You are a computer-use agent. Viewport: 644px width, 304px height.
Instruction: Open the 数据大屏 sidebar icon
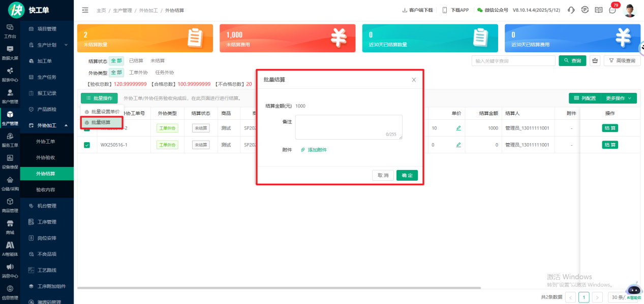click(10, 52)
